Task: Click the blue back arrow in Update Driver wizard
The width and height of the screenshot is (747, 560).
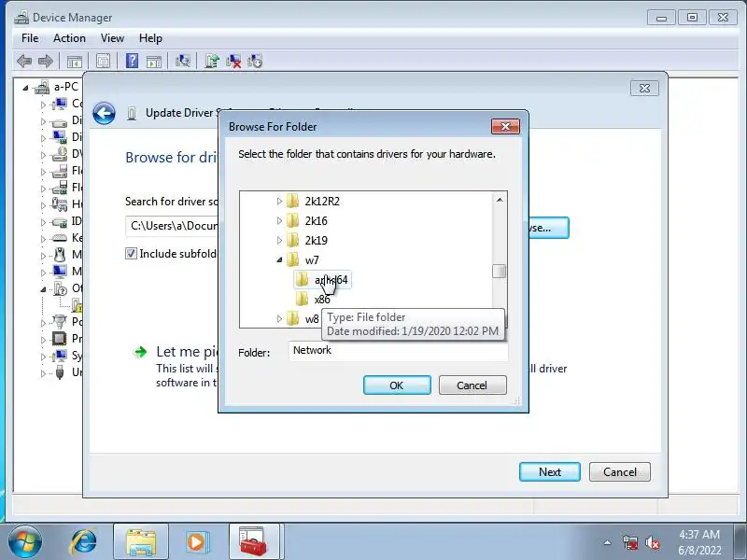Action: 104,113
